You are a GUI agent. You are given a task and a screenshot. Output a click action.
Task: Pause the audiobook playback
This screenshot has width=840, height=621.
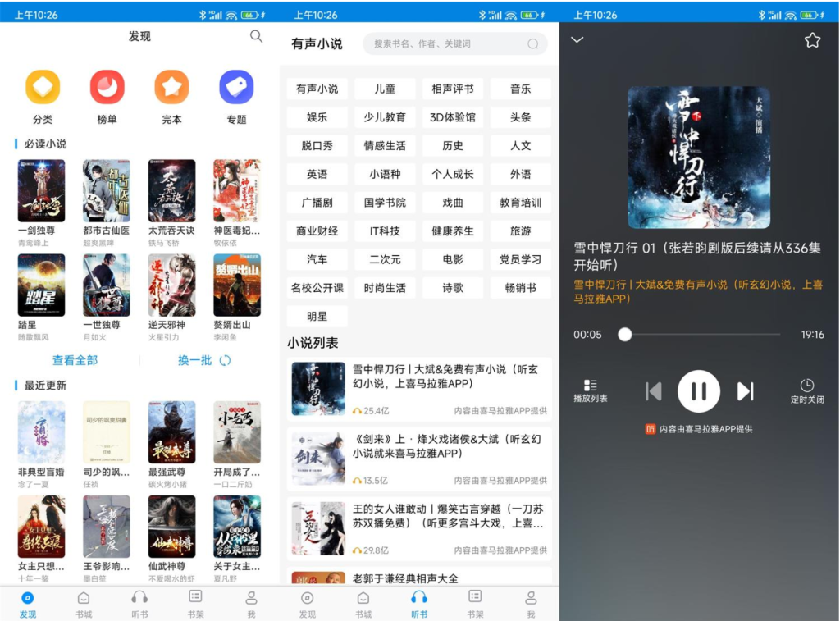coord(699,391)
